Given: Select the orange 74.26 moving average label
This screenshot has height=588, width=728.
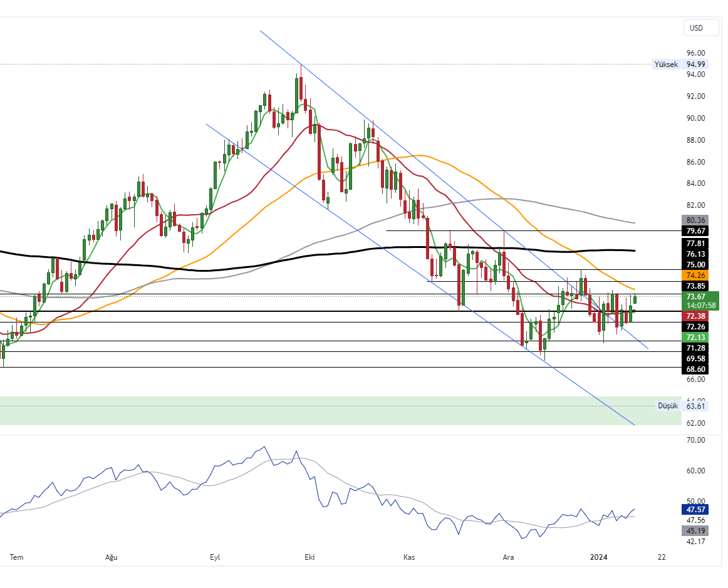Looking at the screenshot, I should tap(696, 275).
